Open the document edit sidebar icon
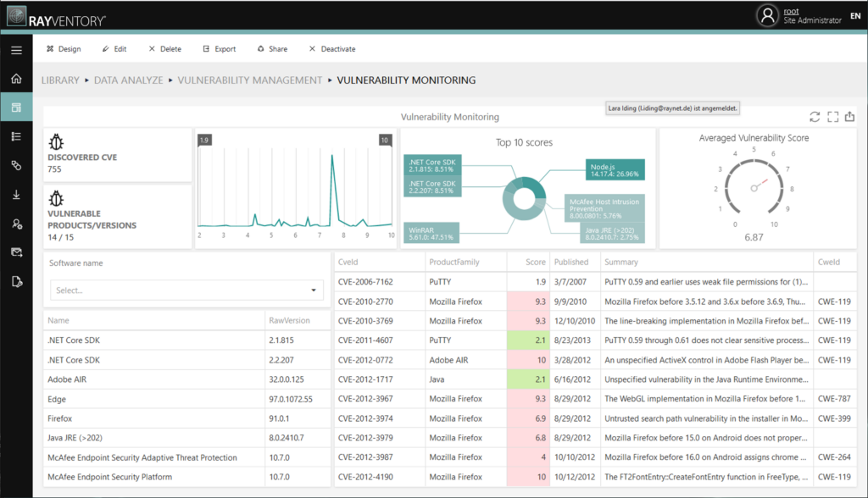 (17, 282)
